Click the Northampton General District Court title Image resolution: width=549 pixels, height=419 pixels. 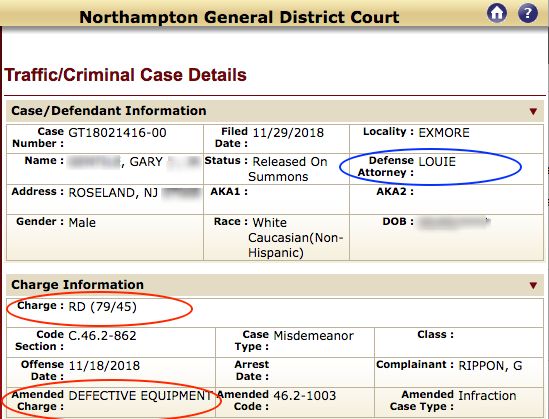239,17
